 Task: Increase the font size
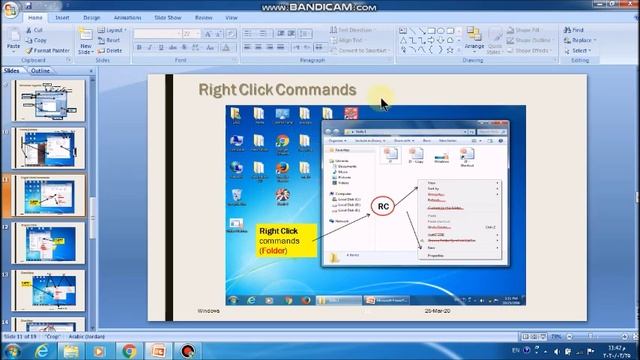[x=208, y=34]
